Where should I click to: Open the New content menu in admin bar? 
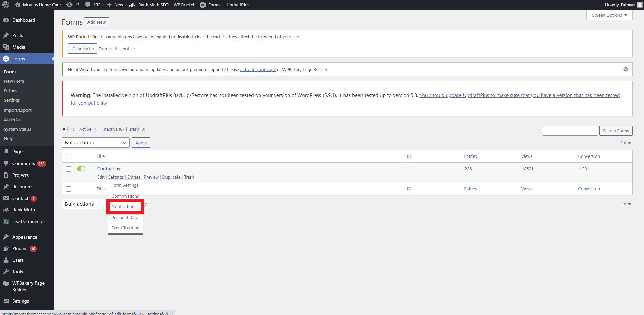click(115, 5)
